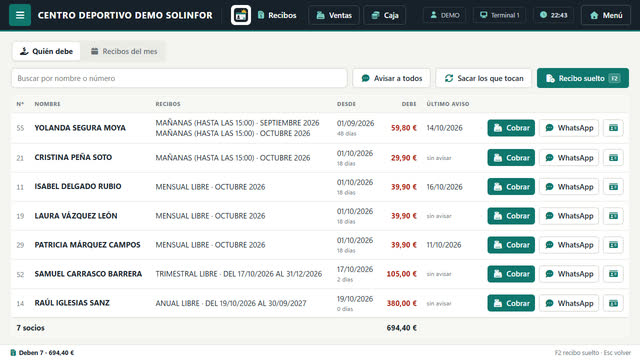
Task: Cobrar Patricia Márquez Campos's receipt
Action: [511, 245]
